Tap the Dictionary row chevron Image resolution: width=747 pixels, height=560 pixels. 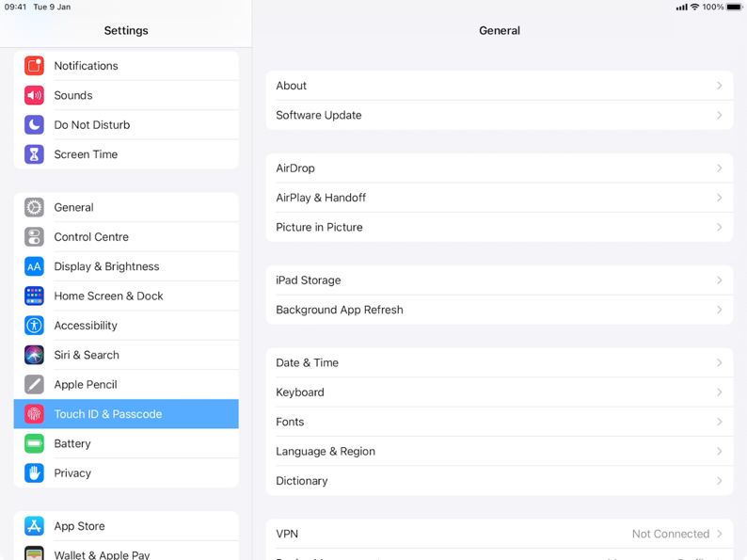720,481
